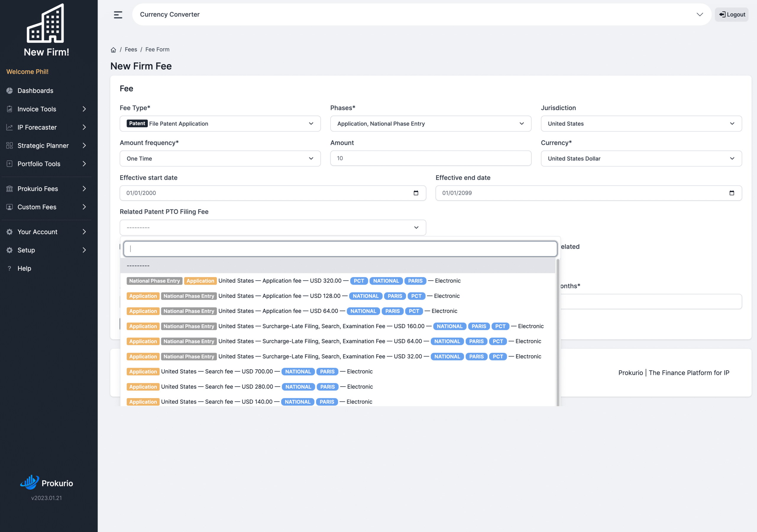This screenshot has width=757, height=532.
Task: Open the Phases dropdown
Action: 431,124
